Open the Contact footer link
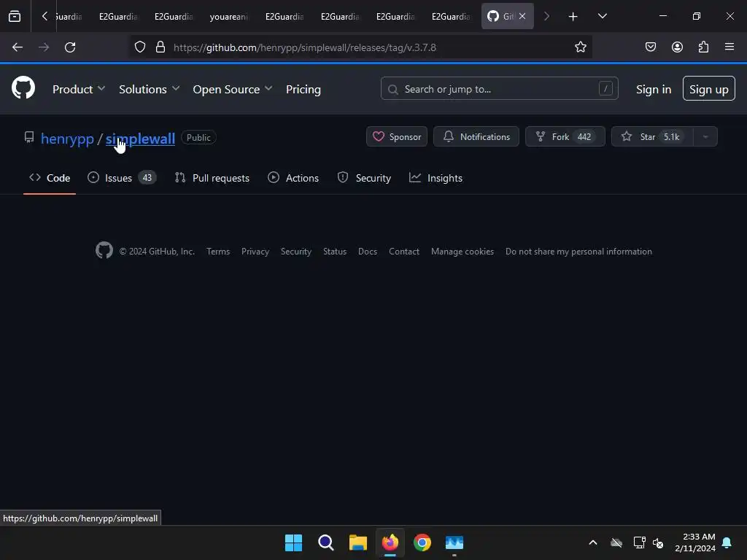Screen dimensions: 747x560 pyautogui.click(x=404, y=252)
